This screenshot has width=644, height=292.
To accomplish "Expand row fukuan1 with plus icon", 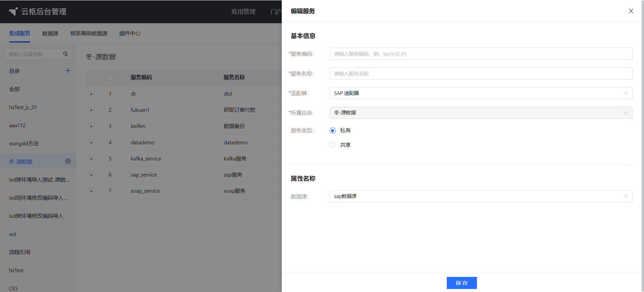I will [x=91, y=110].
